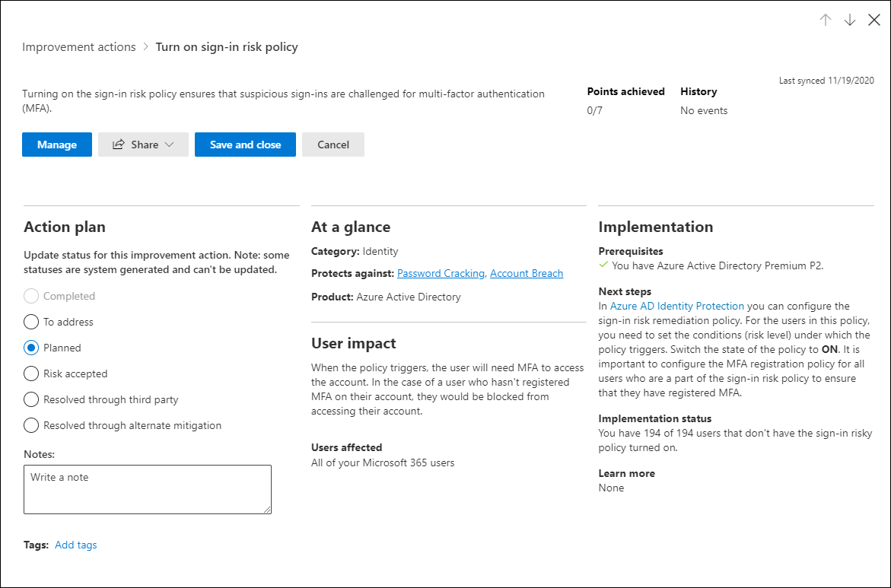891x588 pixels.
Task: Click the Category: Identity line
Action: pyautogui.click(x=355, y=251)
